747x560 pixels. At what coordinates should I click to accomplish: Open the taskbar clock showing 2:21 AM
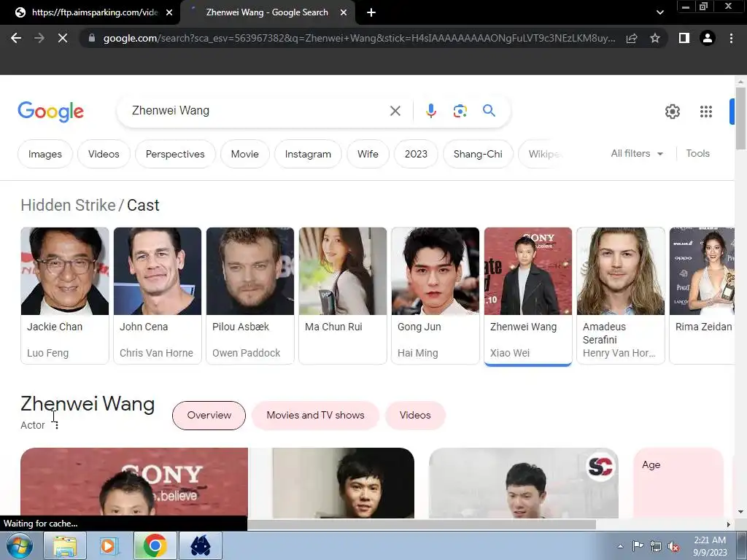[710, 546]
